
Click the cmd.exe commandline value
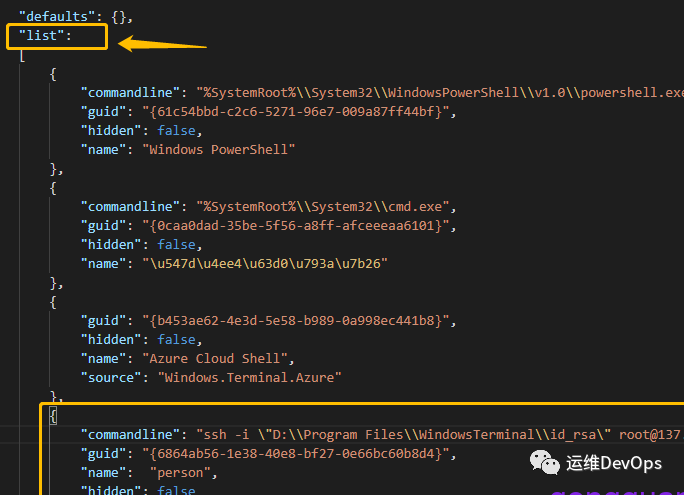[x=323, y=206]
